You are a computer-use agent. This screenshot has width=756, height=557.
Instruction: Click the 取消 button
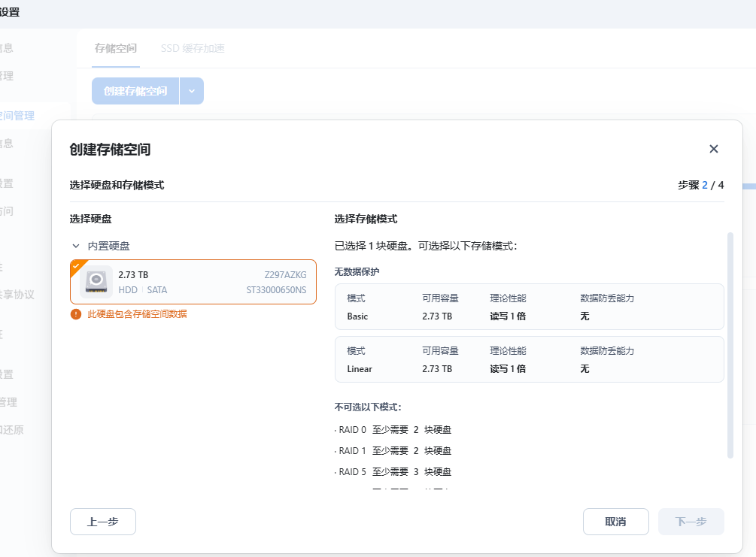click(615, 522)
